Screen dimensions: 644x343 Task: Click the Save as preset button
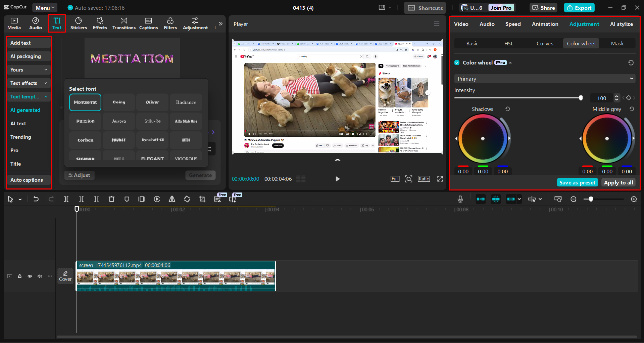point(577,182)
